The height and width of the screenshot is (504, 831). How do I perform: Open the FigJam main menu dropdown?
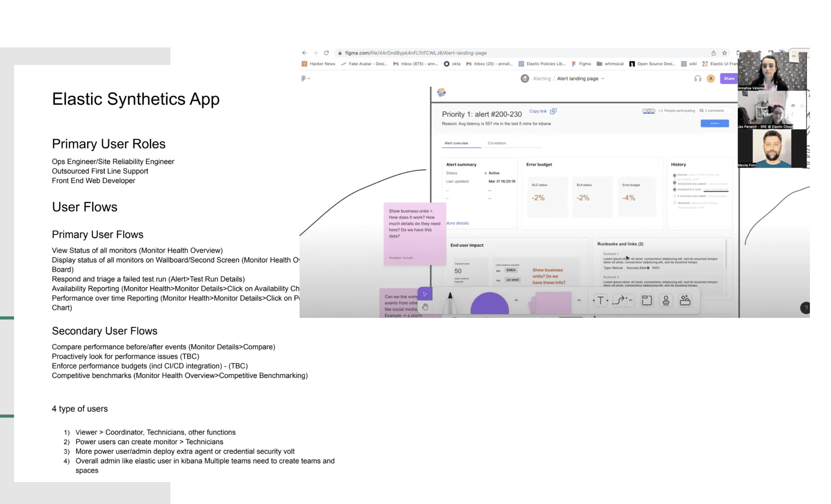point(306,78)
